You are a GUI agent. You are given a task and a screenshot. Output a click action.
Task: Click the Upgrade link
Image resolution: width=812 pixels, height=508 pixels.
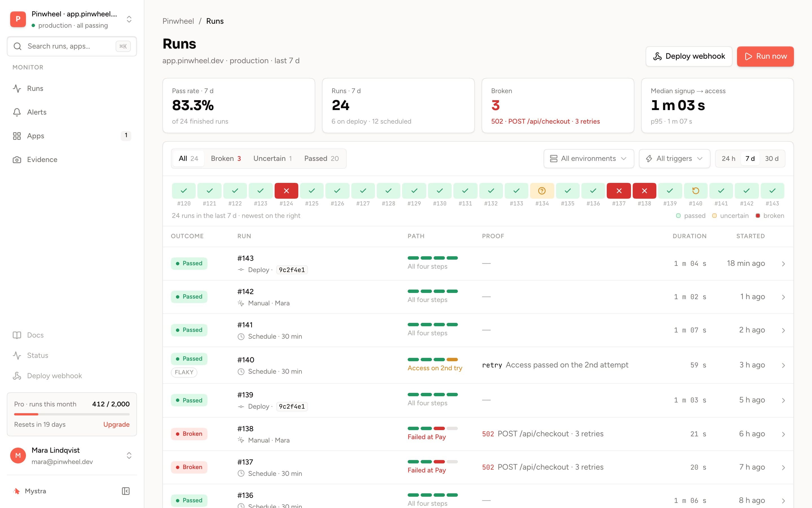[116, 424]
